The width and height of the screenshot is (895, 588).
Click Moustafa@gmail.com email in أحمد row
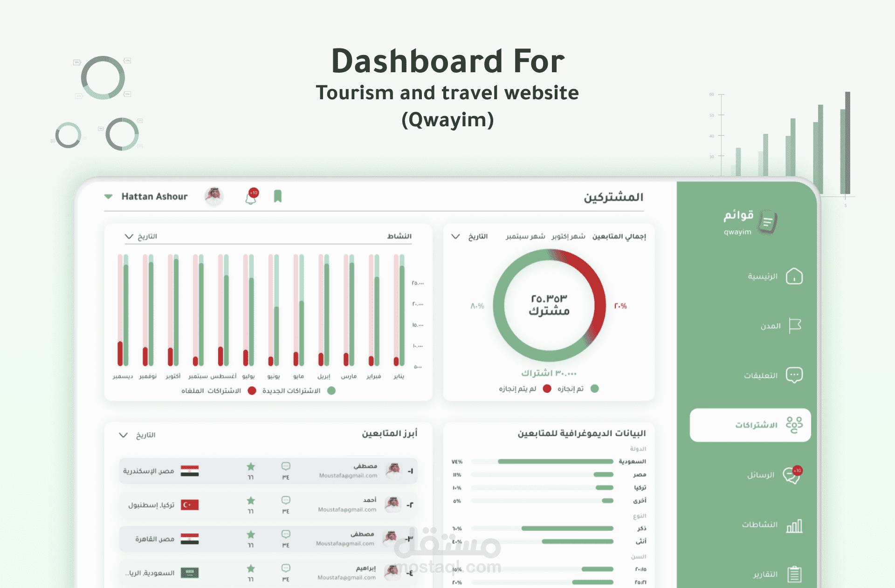[347, 510]
